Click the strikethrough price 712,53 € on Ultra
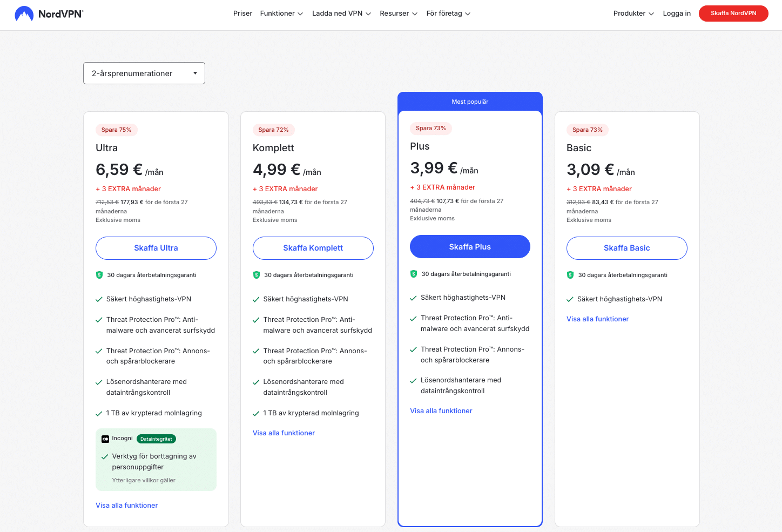Image resolution: width=782 pixels, height=532 pixels. coord(107,203)
